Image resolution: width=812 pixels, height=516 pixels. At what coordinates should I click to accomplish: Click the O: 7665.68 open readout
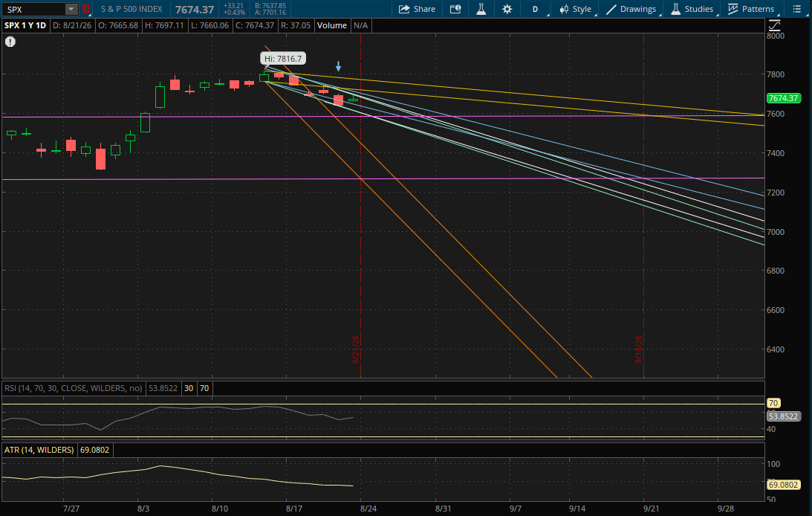(118, 25)
